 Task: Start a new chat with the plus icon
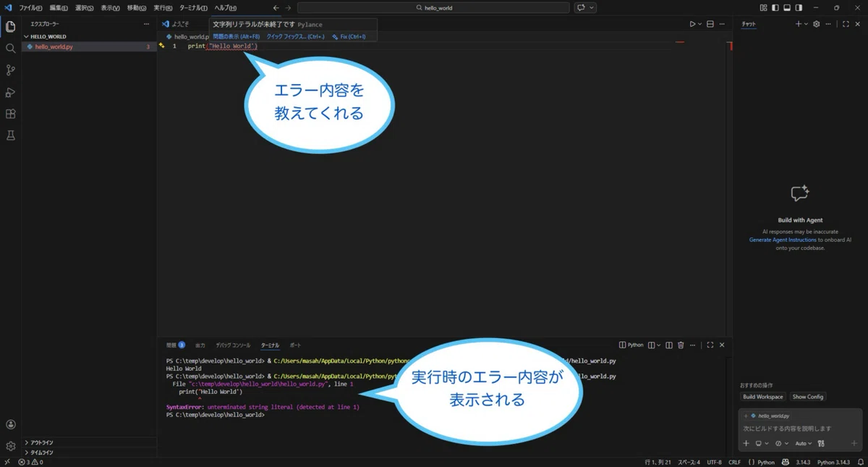click(x=799, y=24)
